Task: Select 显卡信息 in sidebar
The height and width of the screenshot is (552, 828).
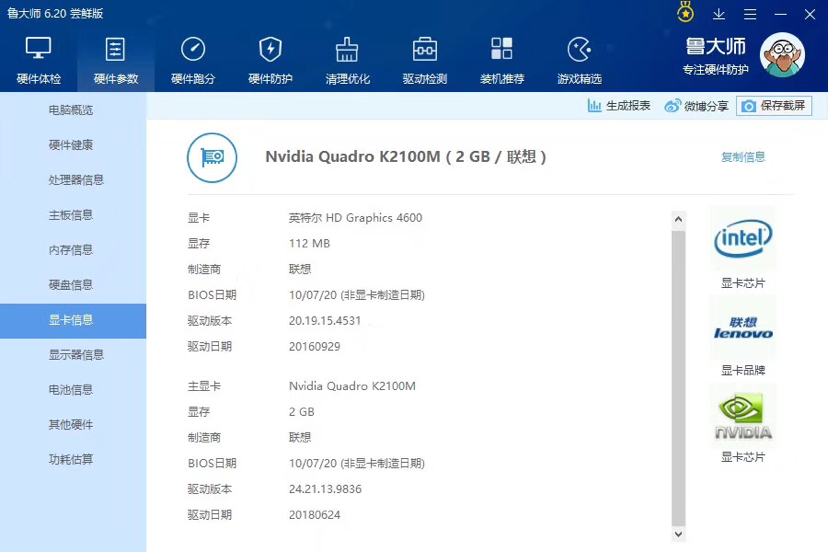Action: 73,321
